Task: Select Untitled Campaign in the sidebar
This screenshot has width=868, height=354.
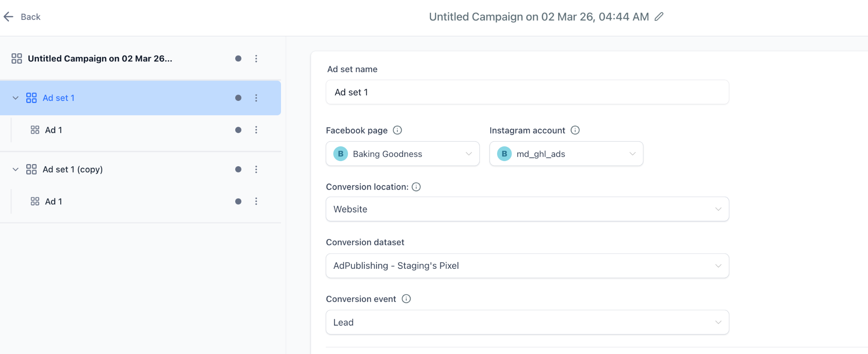Action: (x=100, y=59)
